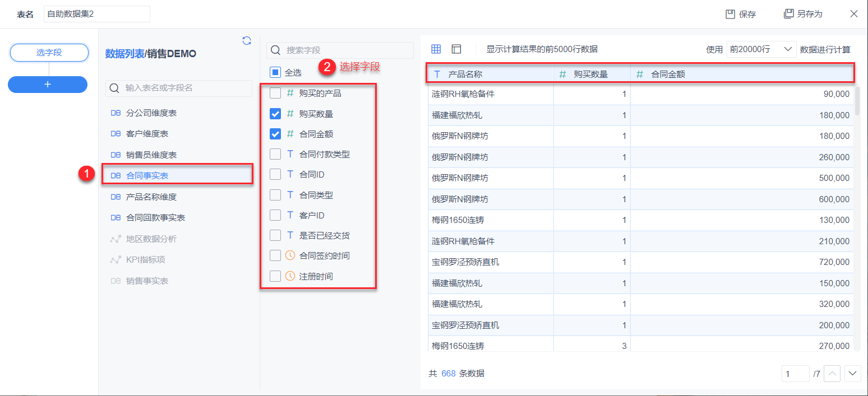The width and height of the screenshot is (868, 396).
Task: Click the blue plus add-step button
Action: [x=48, y=84]
